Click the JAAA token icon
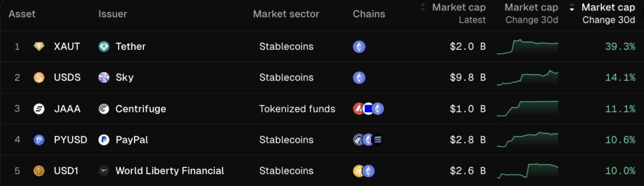The height and width of the screenshot is (186, 644). pos(39,109)
